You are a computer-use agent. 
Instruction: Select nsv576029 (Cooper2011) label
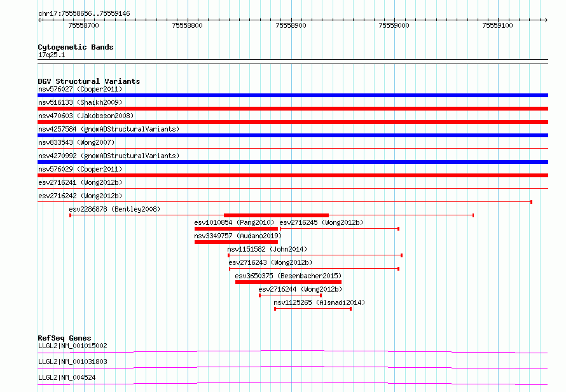(x=80, y=169)
